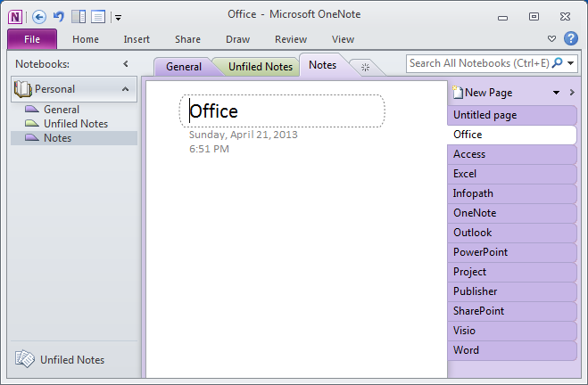Image resolution: width=588 pixels, height=385 pixels.
Task: Click the page date Sunday, April 21, 2013
Action: click(243, 135)
